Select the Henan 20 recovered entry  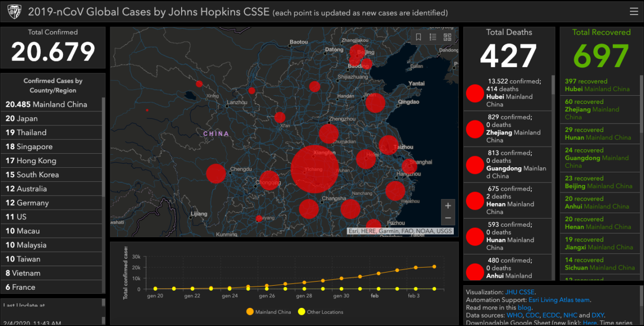pyautogui.click(x=600, y=223)
